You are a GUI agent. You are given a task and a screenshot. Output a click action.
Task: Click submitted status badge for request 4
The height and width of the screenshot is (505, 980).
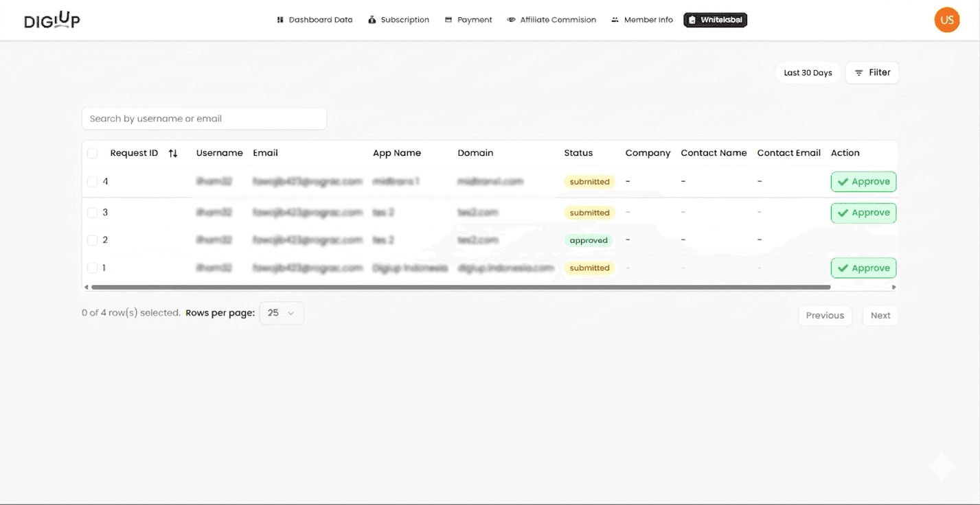tap(590, 182)
